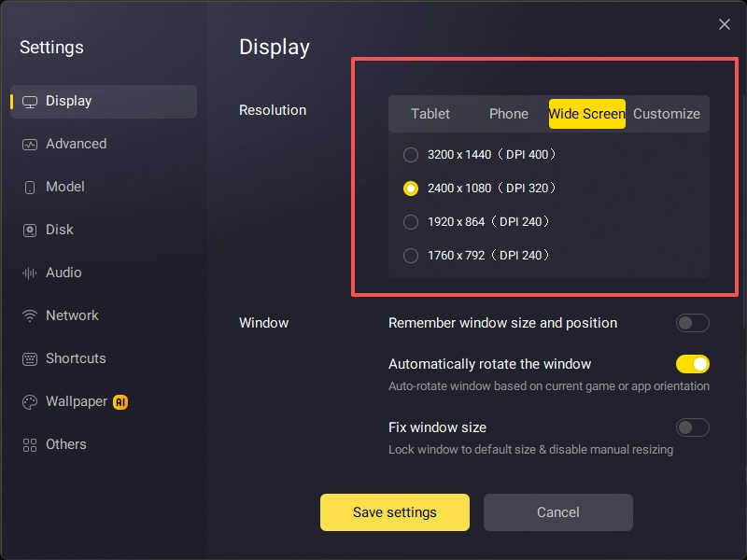
Task: Click the Network wifi icon in sidebar
Action: click(x=30, y=315)
